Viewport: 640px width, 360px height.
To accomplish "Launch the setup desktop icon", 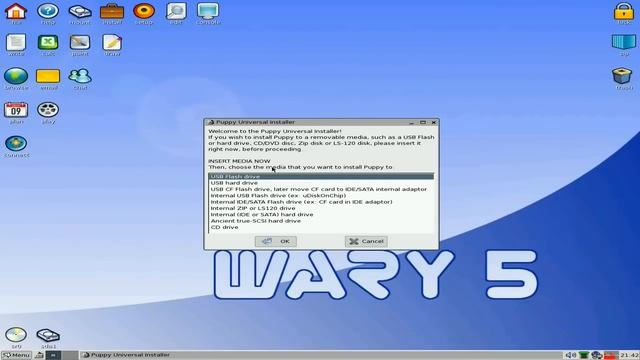I will point(144,11).
